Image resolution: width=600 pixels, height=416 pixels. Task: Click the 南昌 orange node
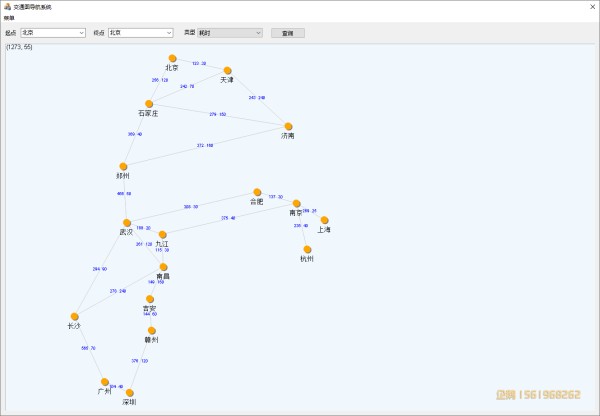(163, 267)
